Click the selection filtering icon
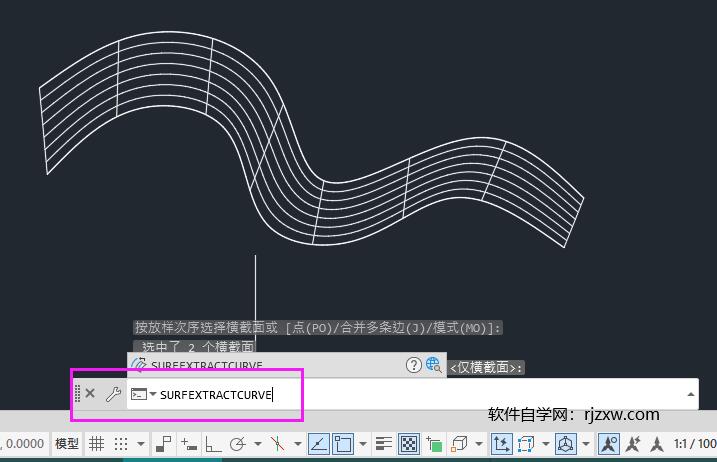Viewport: 717px width, 462px height. pos(526,443)
